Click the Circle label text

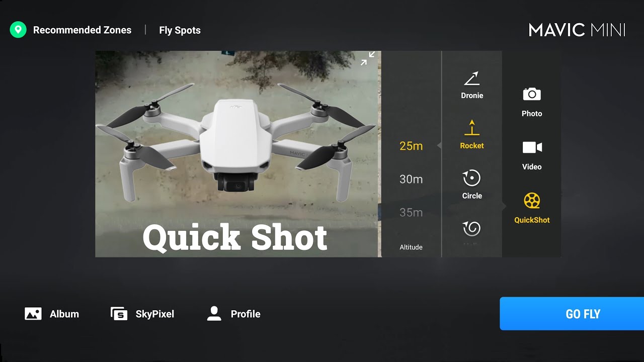[x=472, y=196]
